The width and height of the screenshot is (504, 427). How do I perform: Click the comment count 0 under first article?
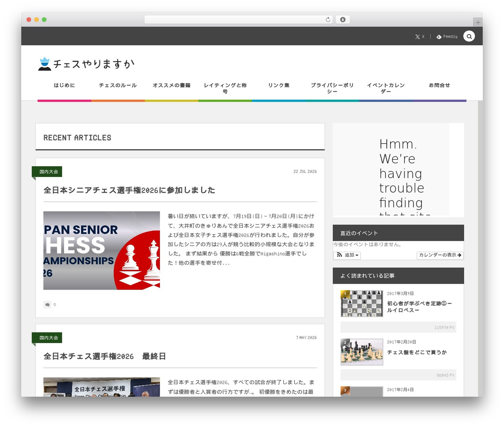click(x=55, y=305)
